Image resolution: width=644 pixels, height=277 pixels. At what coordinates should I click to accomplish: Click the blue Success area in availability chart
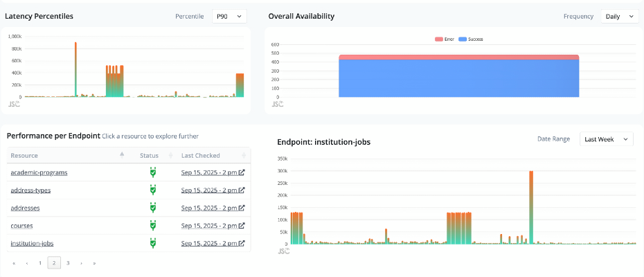tap(458, 78)
